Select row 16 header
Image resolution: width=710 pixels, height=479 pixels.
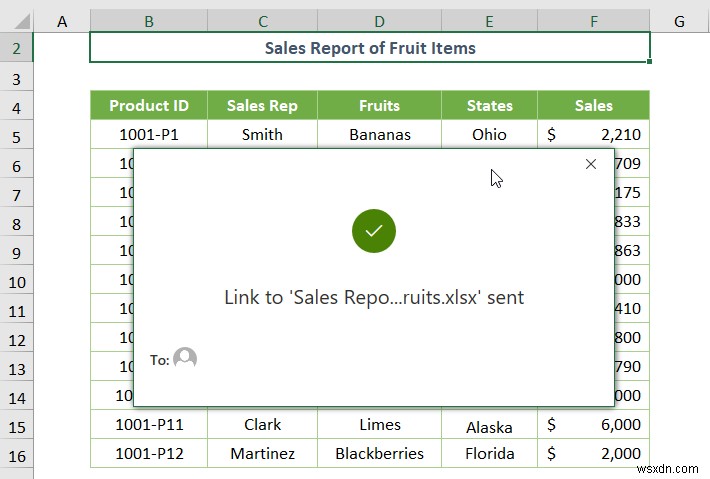pyautogui.click(x=17, y=453)
